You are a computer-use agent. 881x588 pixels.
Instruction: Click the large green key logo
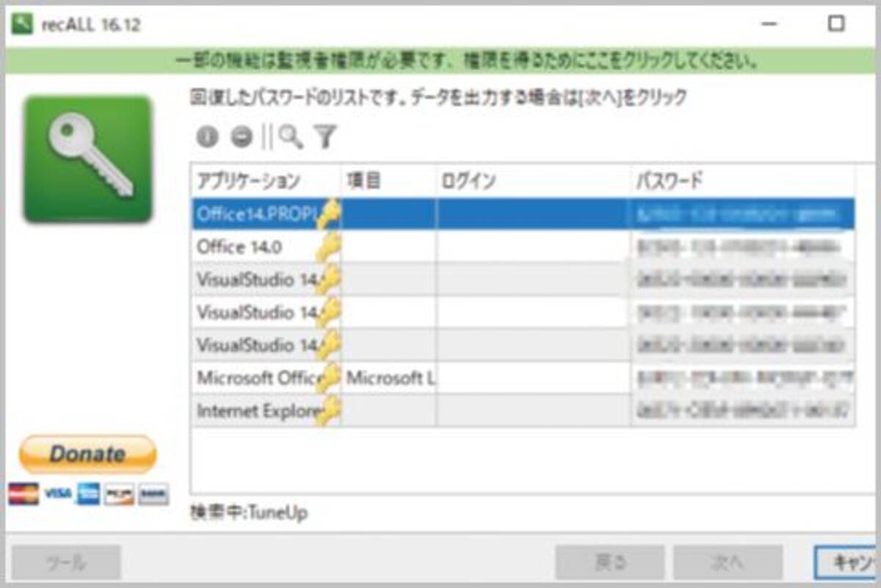(88, 159)
